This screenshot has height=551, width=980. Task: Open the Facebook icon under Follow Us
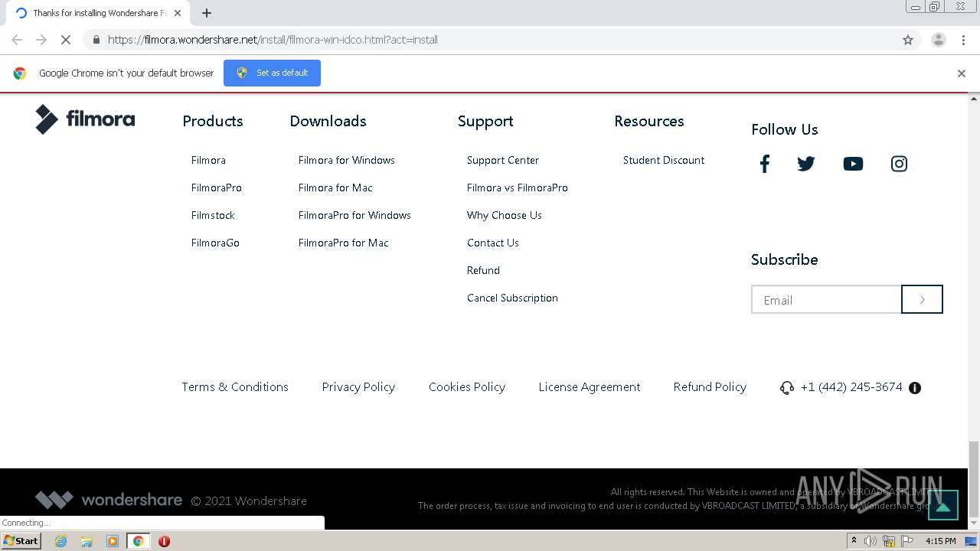764,164
